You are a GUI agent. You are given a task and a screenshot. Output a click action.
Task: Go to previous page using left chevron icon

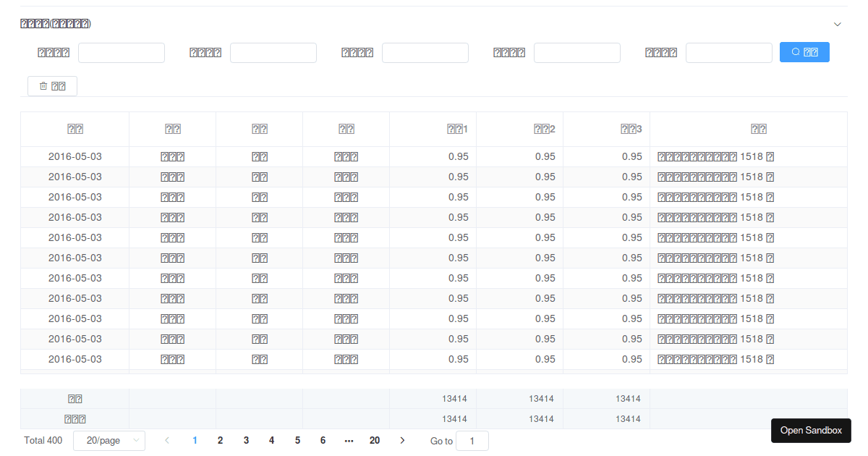click(x=167, y=440)
